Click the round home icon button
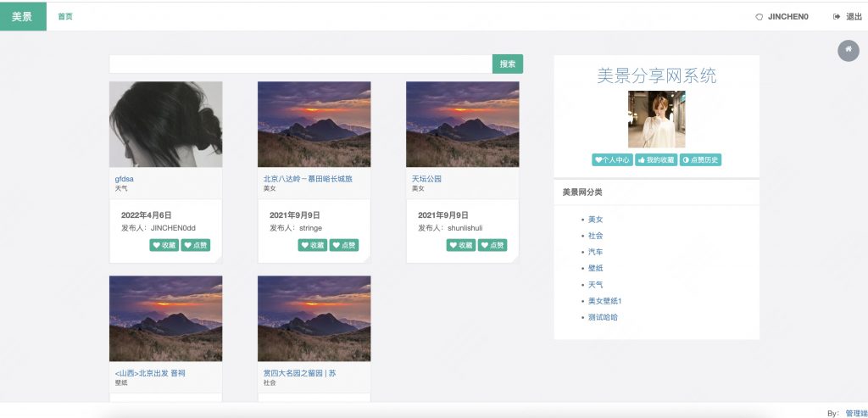The width and height of the screenshot is (868, 418). pos(848,51)
